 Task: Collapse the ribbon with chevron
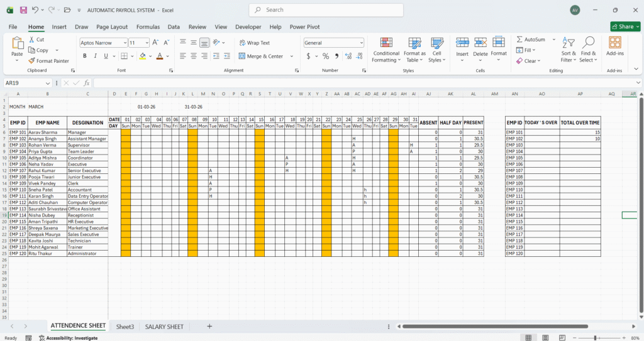pyautogui.click(x=636, y=69)
